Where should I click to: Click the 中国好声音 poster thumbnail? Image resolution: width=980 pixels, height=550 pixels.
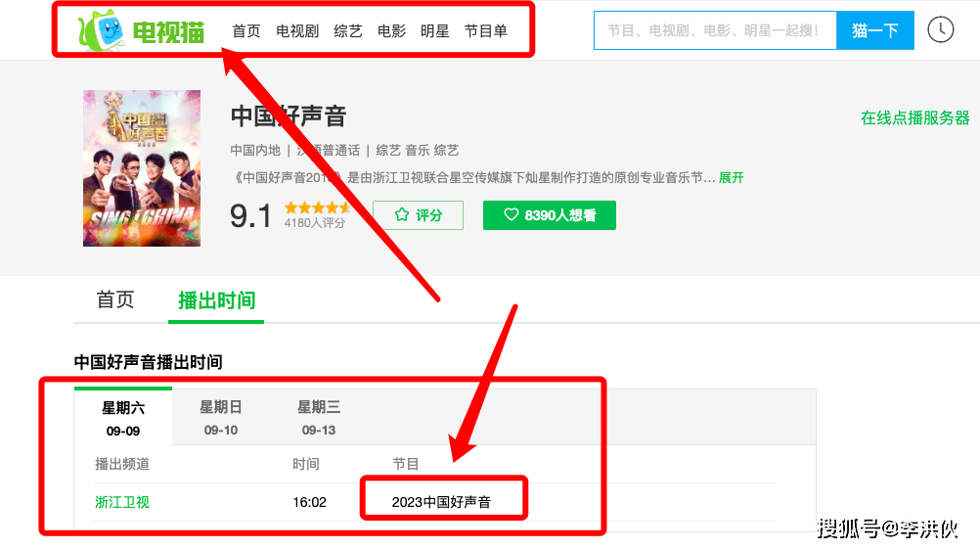142,167
